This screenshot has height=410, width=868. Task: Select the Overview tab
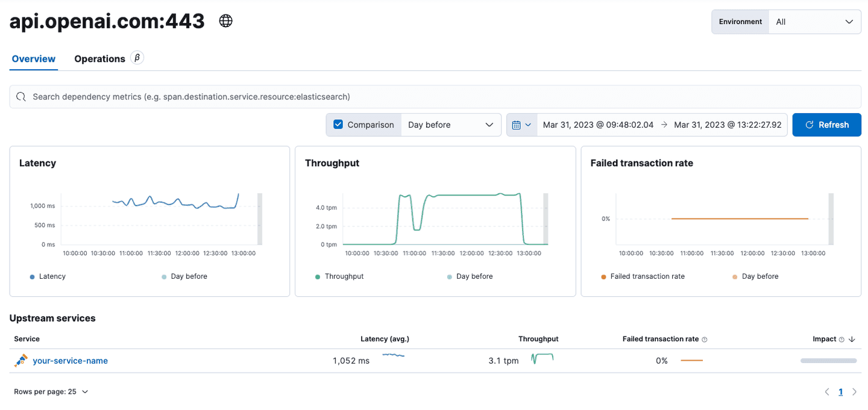(x=33, y=58)
